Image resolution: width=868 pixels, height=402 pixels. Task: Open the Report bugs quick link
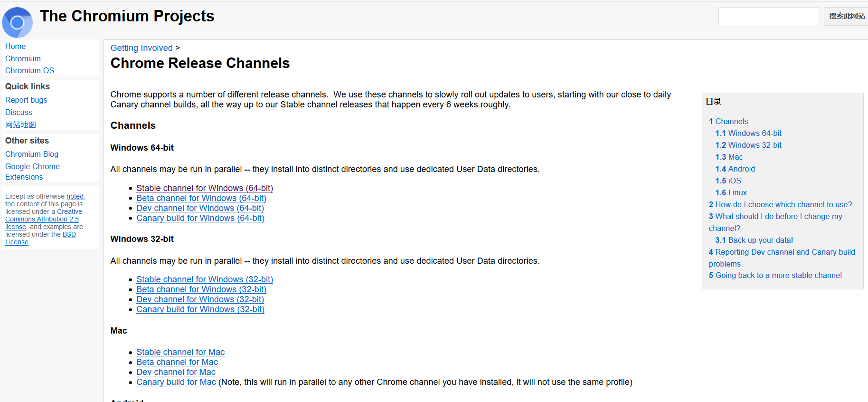tap(26, 100)
